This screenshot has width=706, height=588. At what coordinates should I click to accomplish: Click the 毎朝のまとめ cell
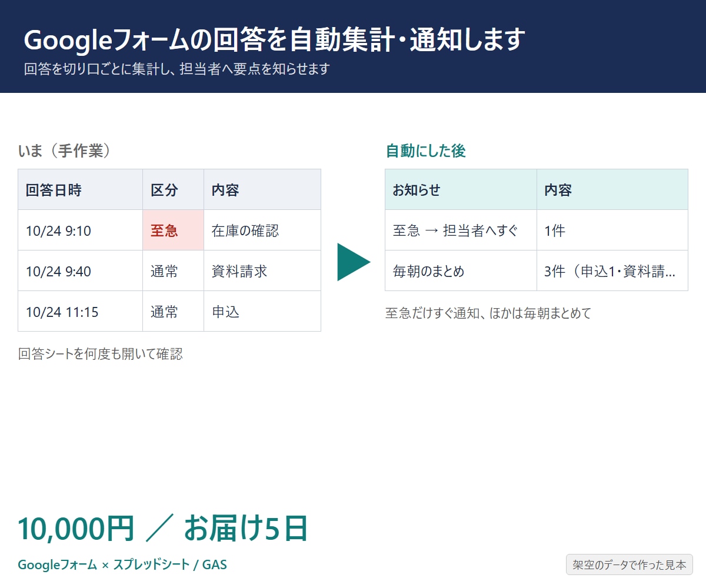pos(461,271)
